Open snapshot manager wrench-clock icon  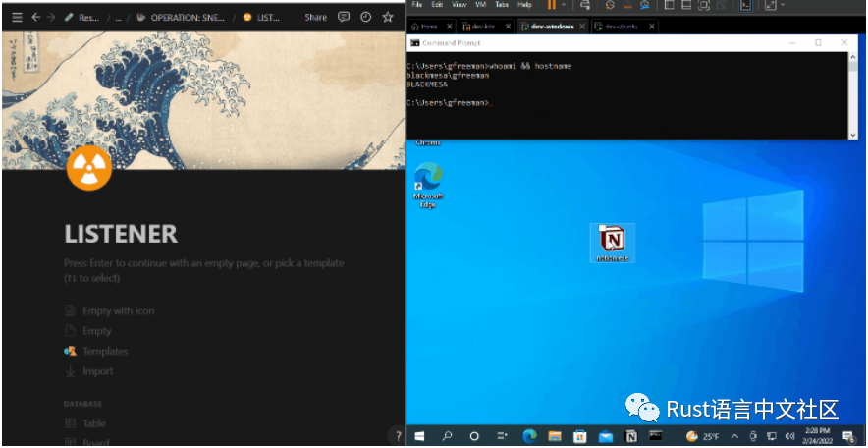(645, 5)
